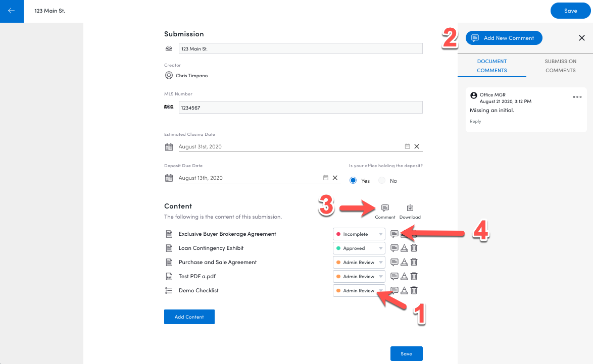Click large calendar icon left of Estimated Closing Date
593x364 pixels.
click(169, 147)
